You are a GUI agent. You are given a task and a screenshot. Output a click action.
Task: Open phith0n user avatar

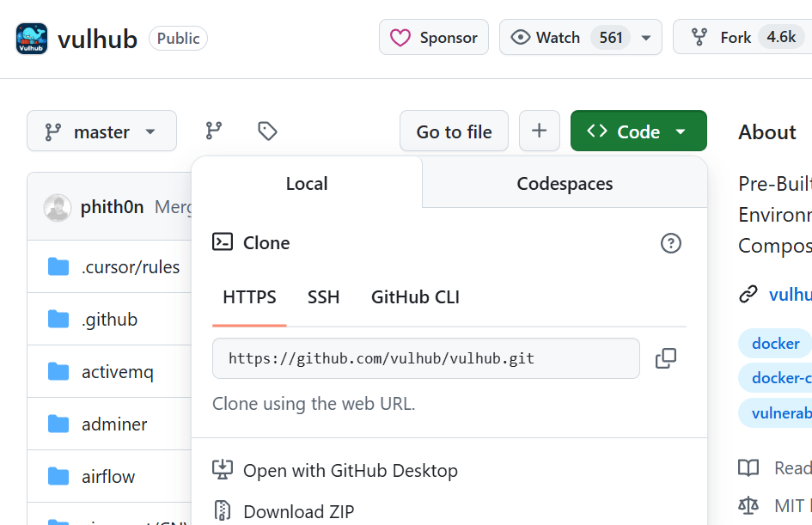point(57,208)
